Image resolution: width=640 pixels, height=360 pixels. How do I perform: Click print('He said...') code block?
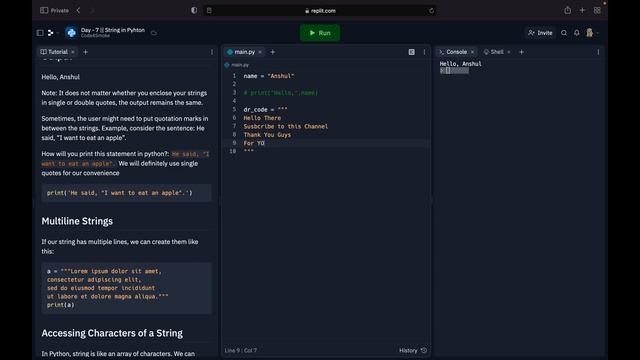tap(127, 193)
